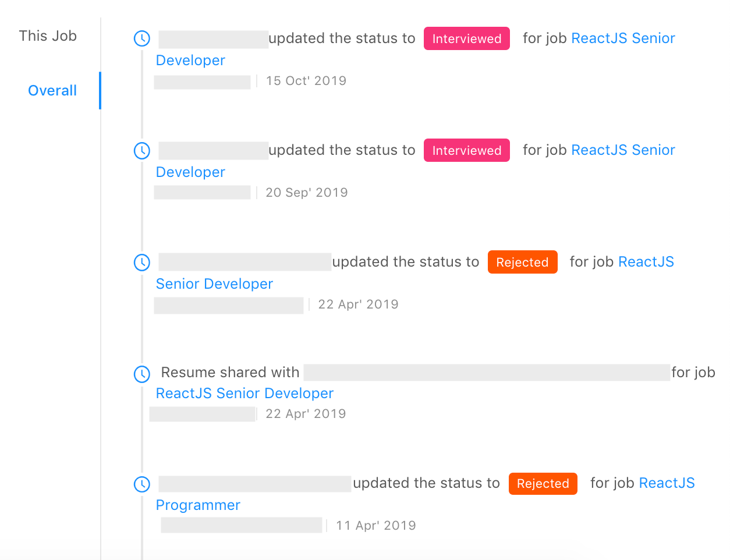Click the redacted recipient bar in the Resume shared entry
The width and height of the screenshot is (730, 560).
pos(488,373)
